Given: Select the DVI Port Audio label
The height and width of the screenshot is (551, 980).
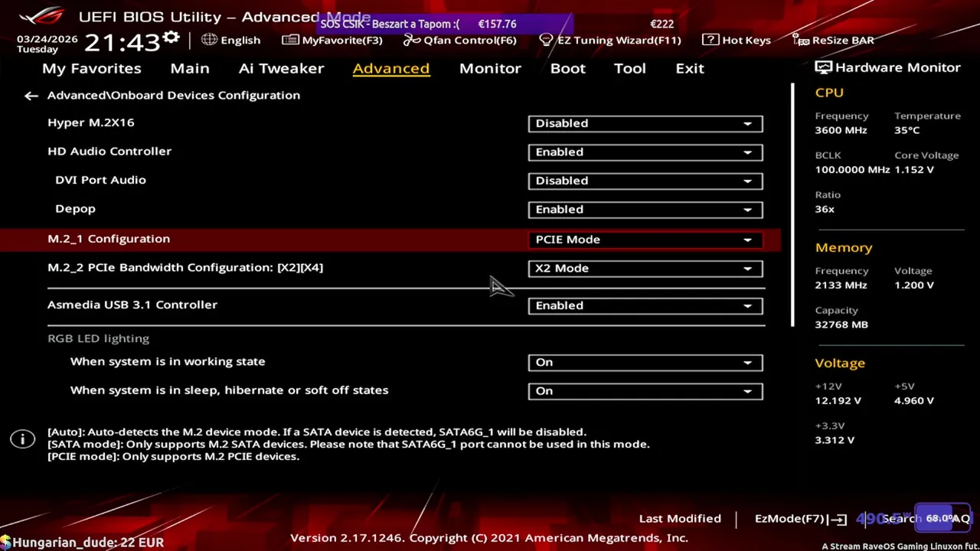Looking at the screenshot, I should click(x=100, y=180).
